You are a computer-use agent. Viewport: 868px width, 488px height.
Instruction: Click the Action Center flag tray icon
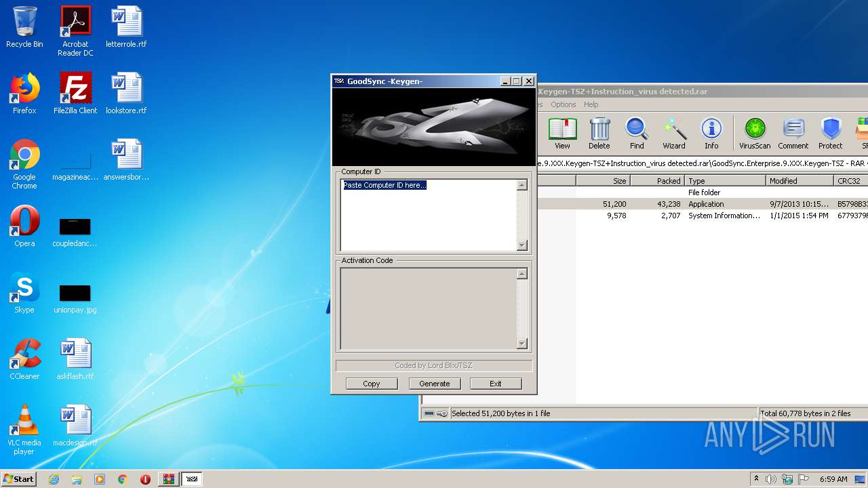[x=802, y=479]
